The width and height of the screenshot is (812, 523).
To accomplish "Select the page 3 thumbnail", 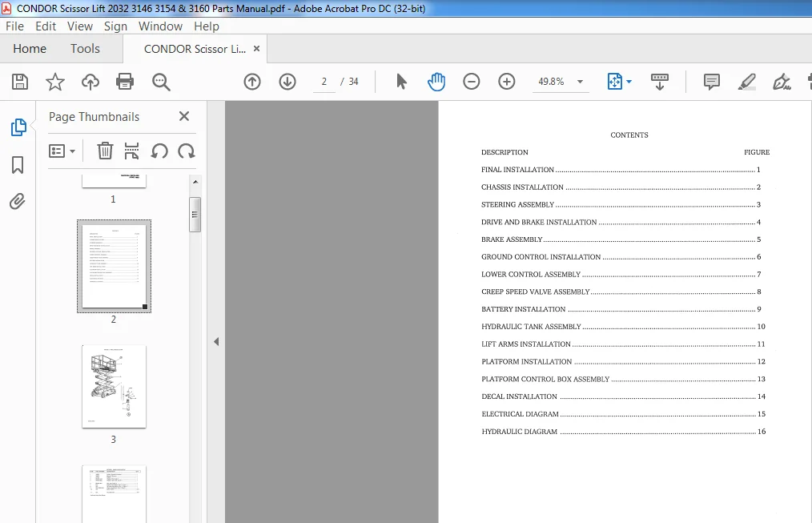I will click(114, 386).
